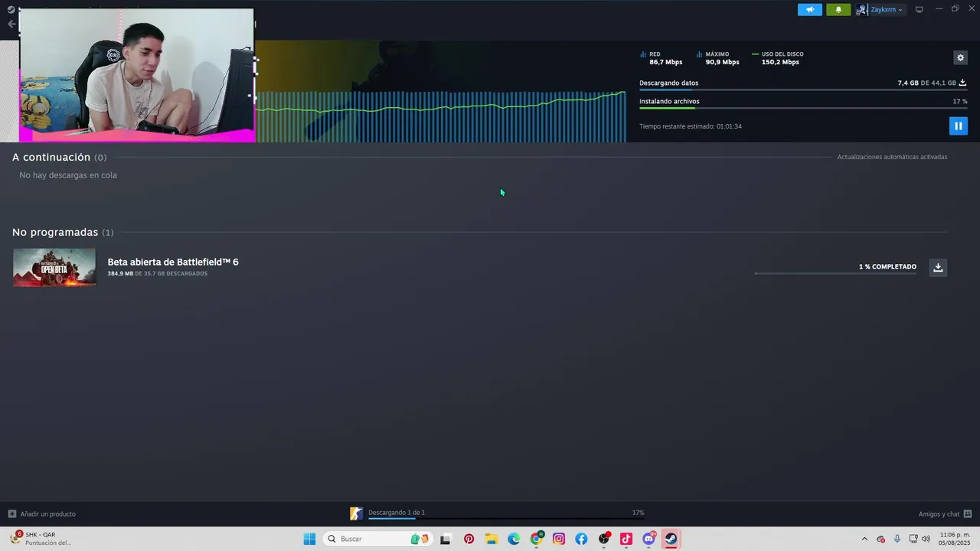Open download settings gear icon
Image resolution: width=980 pixels, height=551 pixels.
point(960,57)
